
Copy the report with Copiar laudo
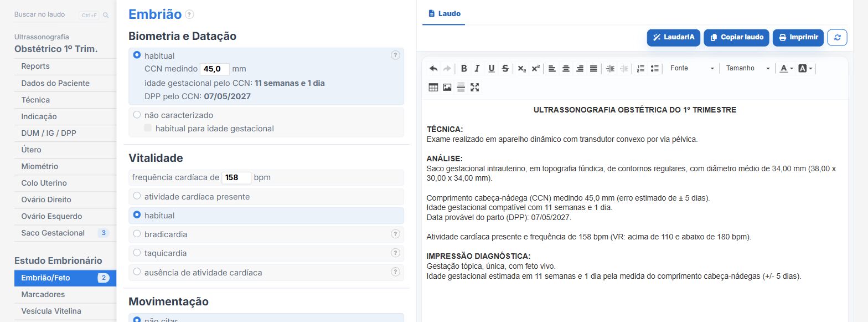pyautogui.click(x=736, y=38)
